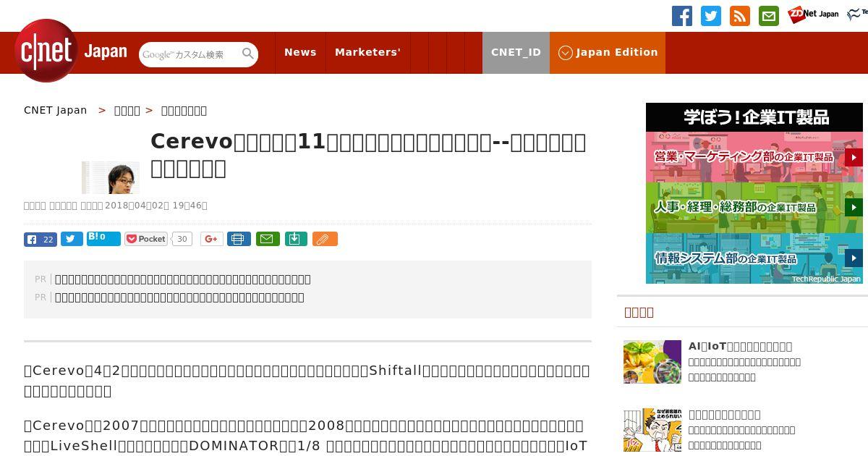Open the second sidebar article cartoon thumbnail
This screenshot has height=456, width=868.
(x=652, y=430)
